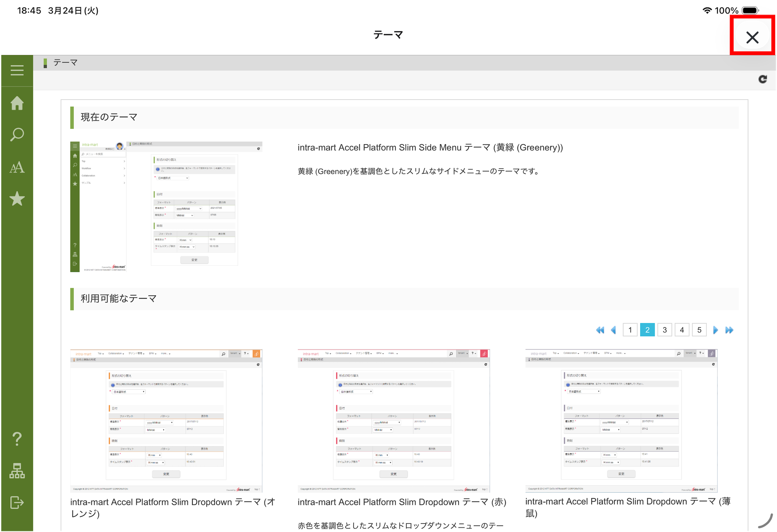Open the favorites star in the sidebar
The height and width of the screenshot is (532, 777).
(17, 199)
